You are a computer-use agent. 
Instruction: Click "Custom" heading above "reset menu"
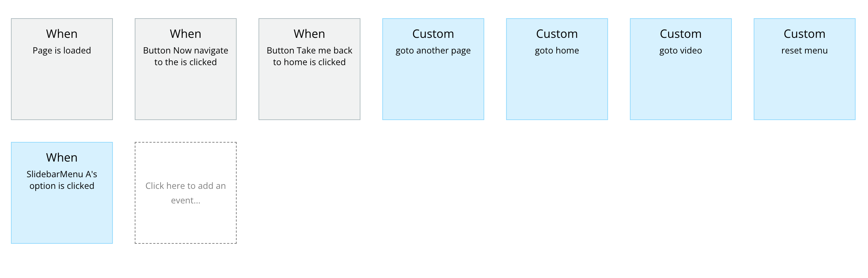[x=805, y=34]
